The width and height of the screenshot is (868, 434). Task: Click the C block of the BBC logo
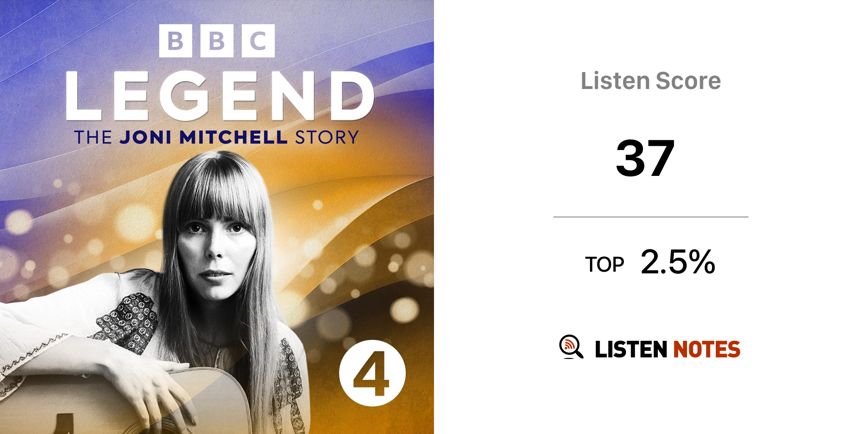tap(258, 41)
